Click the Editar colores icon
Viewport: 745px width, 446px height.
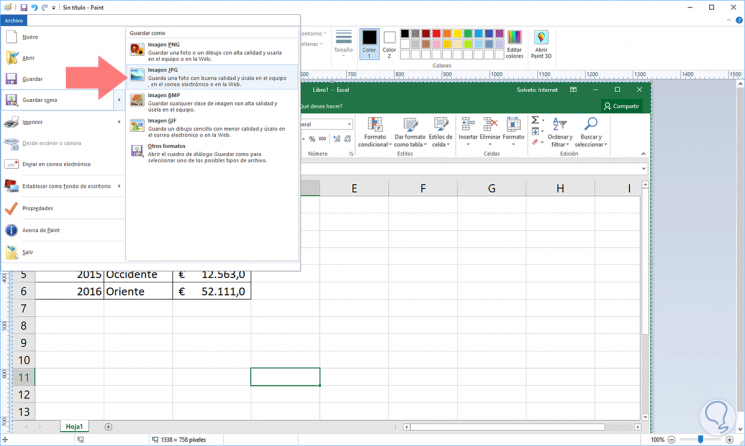tap(514, 44)
